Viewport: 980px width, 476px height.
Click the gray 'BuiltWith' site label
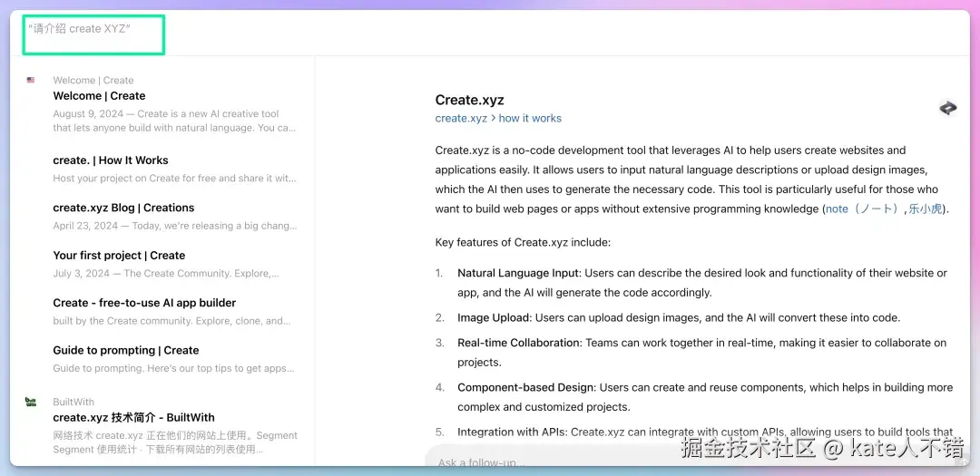click(x=73, y=402)
